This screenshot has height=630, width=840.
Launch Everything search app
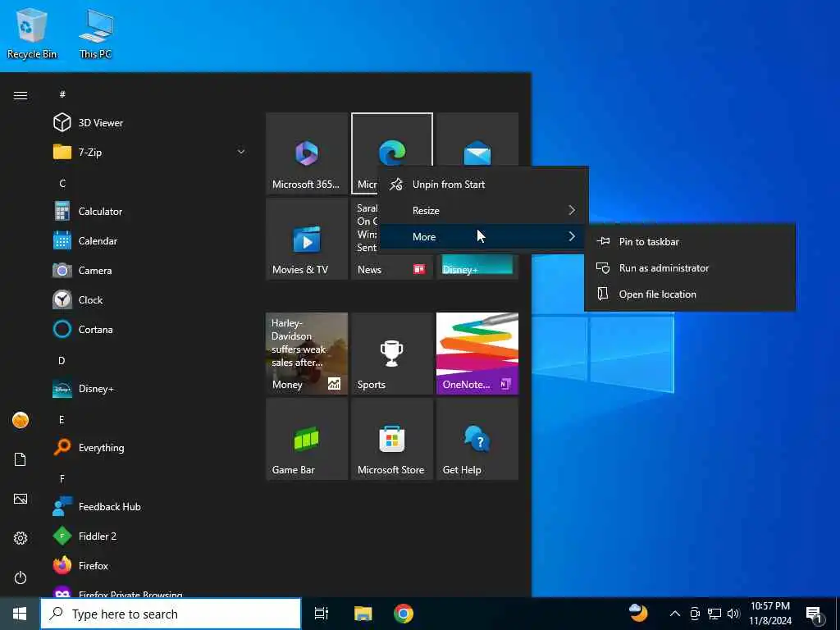click(149, 447)
